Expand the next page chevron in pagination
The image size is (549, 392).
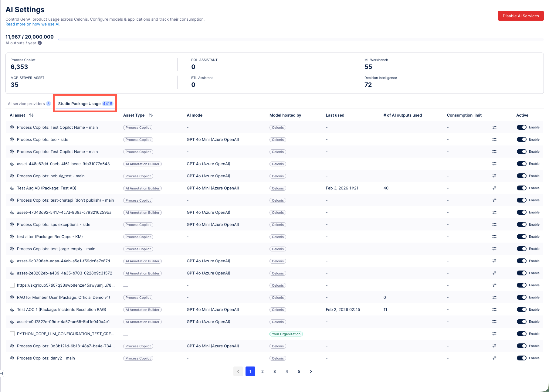click(x=311, y=371)
